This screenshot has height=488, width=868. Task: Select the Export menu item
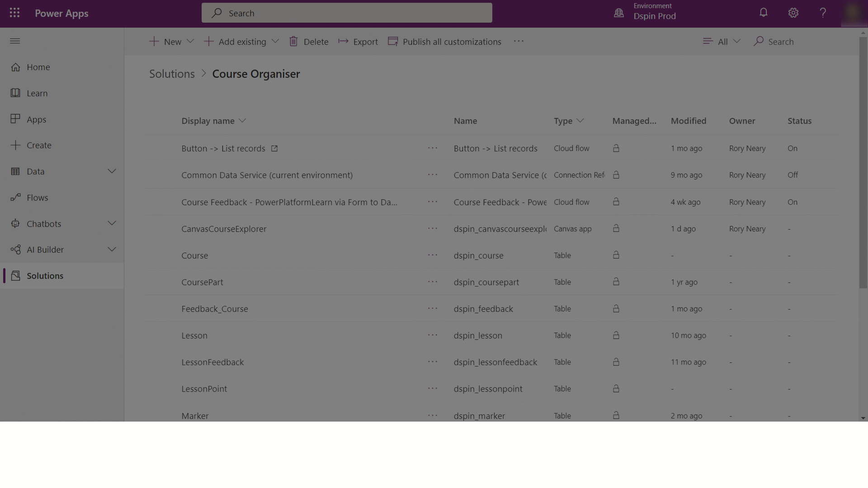[359, 41]
